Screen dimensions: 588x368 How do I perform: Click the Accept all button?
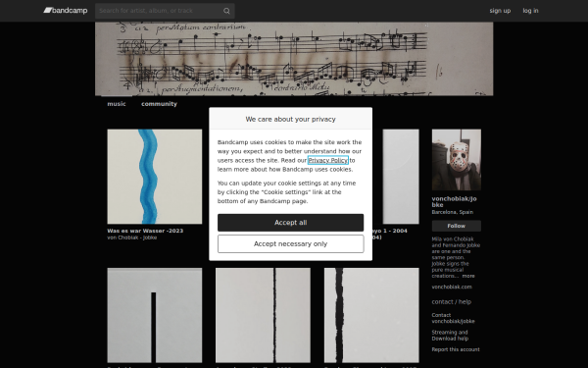pos(291,223)
